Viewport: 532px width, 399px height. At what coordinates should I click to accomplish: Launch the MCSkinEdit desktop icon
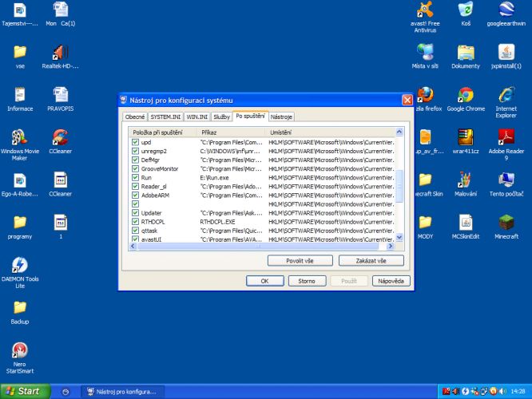click(x=466, y=227)
